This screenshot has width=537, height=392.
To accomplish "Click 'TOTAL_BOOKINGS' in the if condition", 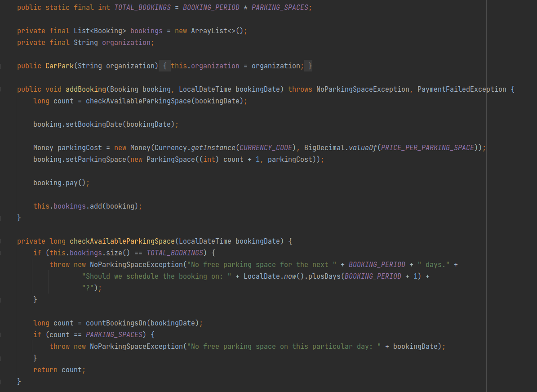I will pyautogui.click(x=175, y=253).
